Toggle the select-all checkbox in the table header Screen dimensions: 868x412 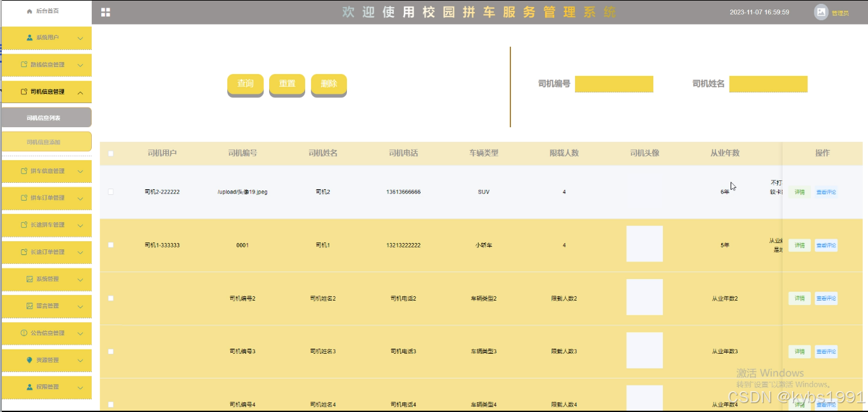(x=111, y=153)
